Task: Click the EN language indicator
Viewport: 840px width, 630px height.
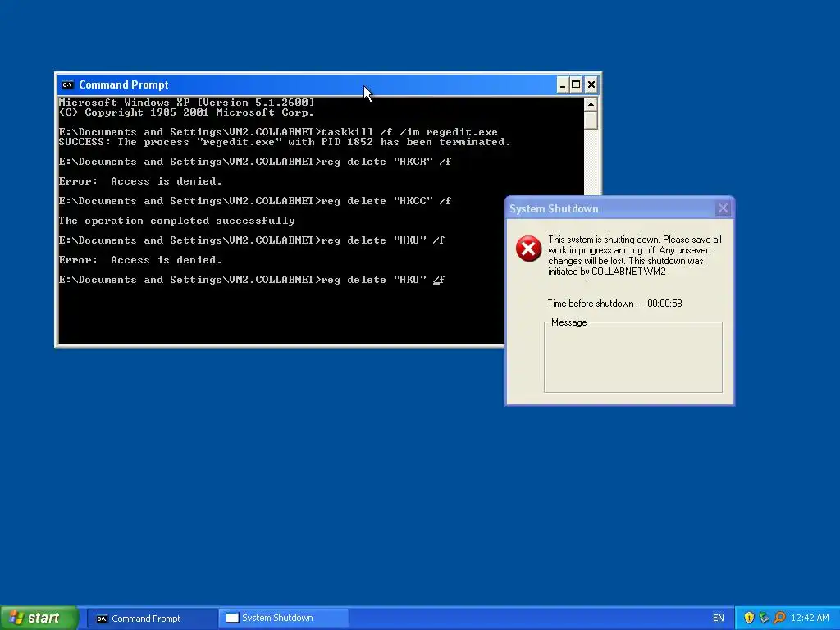Action: tap(718, 619)
